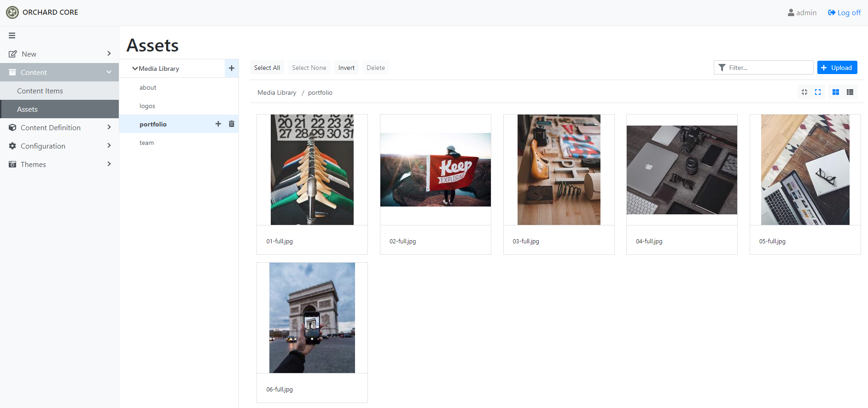
Task: Select the 03-full.jpg workbench thumbnail
Action: pos(559,170)
